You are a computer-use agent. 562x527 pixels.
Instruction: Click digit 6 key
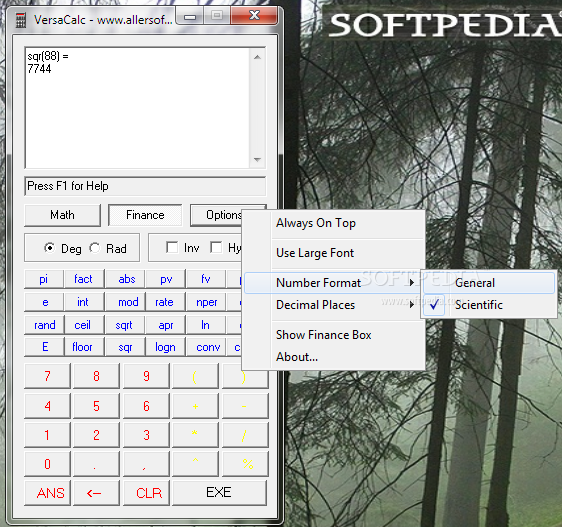click(x=146, y=406)
